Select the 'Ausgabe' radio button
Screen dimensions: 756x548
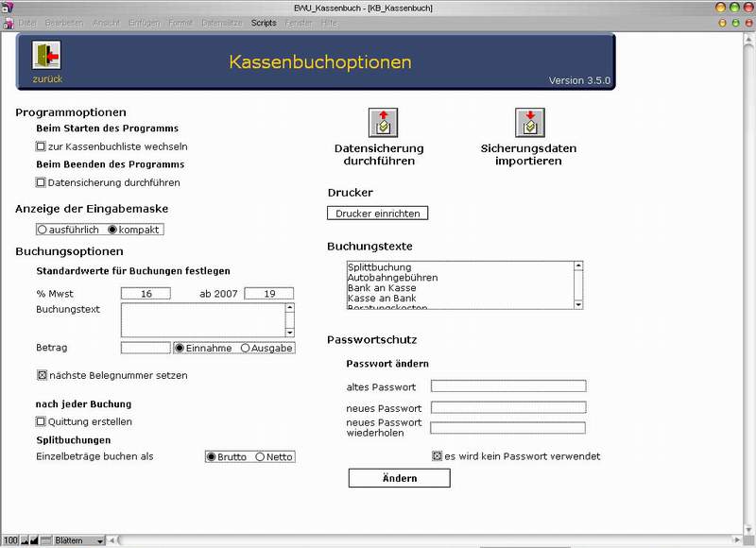[245, 348]
